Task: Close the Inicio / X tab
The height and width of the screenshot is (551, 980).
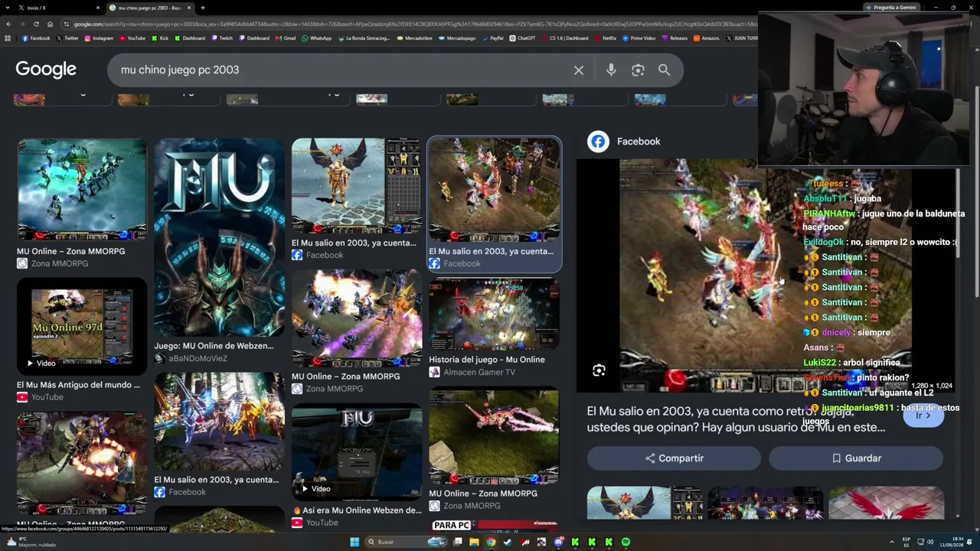Action: point(98,8)
